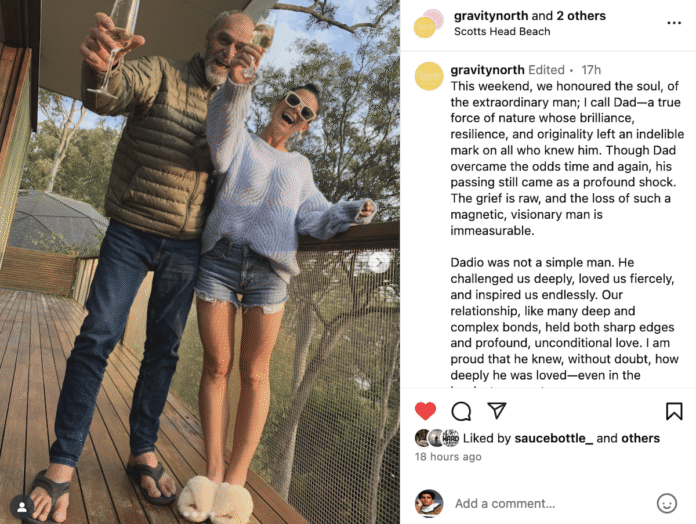696x524 pixels.
Task: Click the '18 hours ago' timestamp
Action: (448, 457)
